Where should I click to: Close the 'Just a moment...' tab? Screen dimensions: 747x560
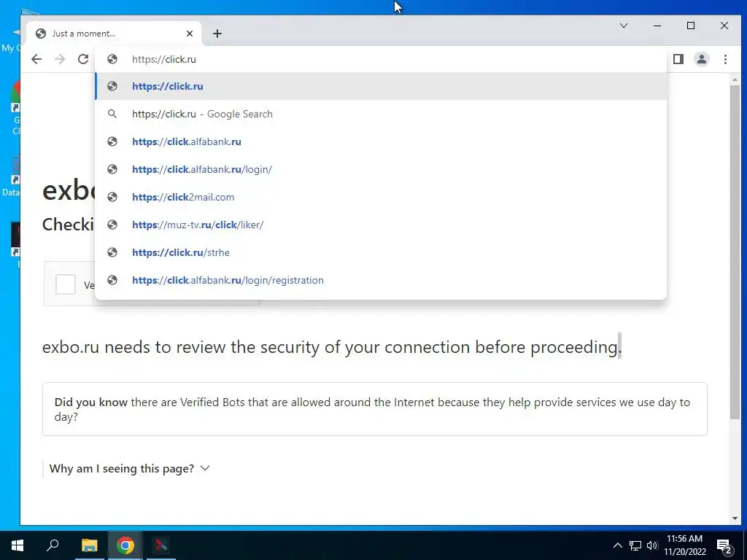click(x=190, y=34)
